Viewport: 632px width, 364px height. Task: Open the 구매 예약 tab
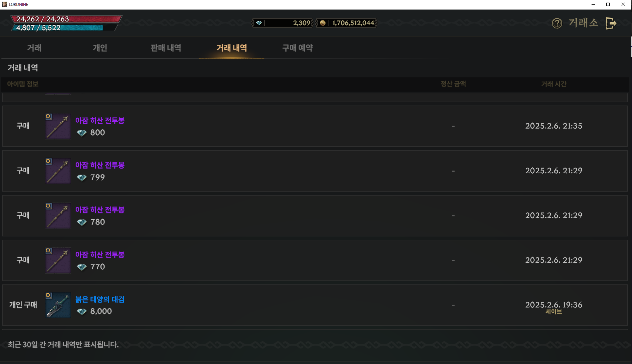297,48
